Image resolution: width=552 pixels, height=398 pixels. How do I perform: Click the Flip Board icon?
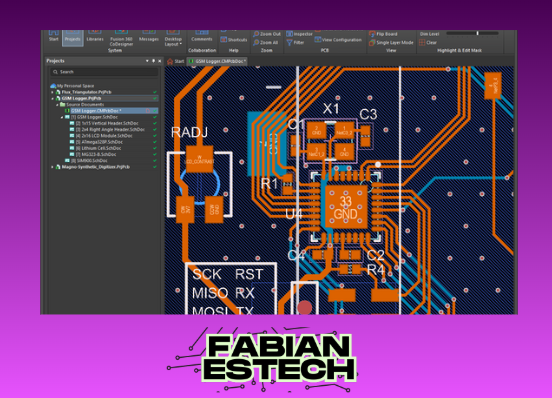[x=372, y=34]
